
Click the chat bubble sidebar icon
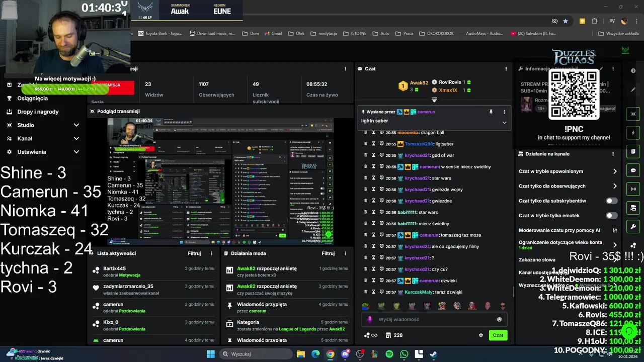pyautogui.click(x=633, y=170)
